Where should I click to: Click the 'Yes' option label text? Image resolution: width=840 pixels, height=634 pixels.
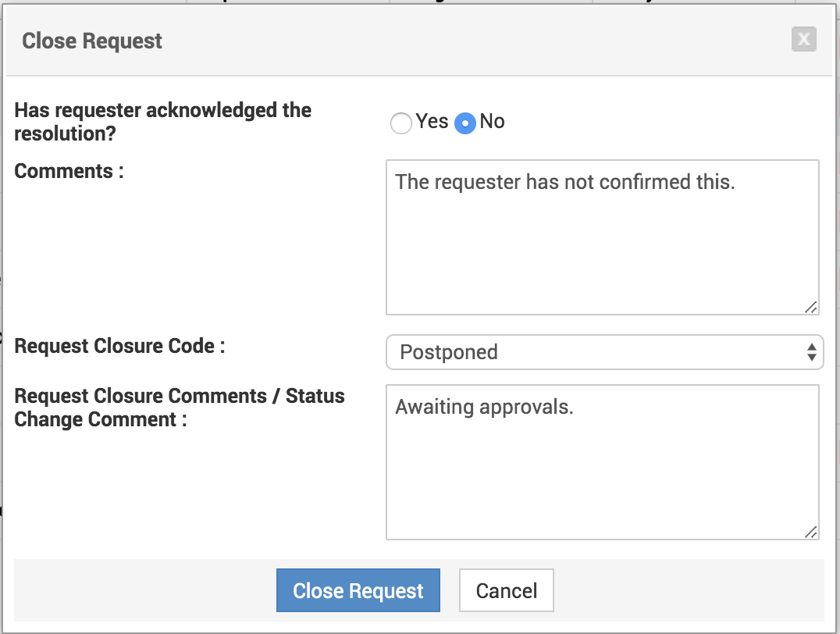click(x=432, y=122)
